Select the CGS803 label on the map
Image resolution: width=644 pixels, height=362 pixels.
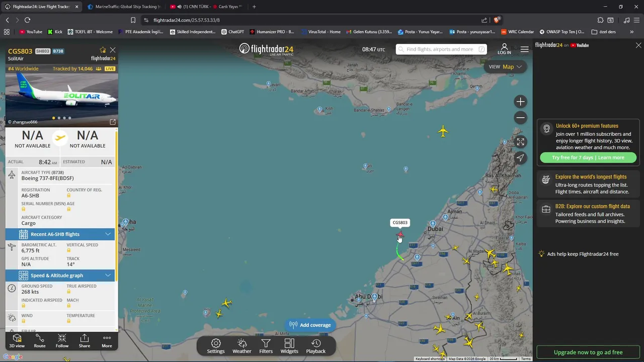[x=400, y=223]
